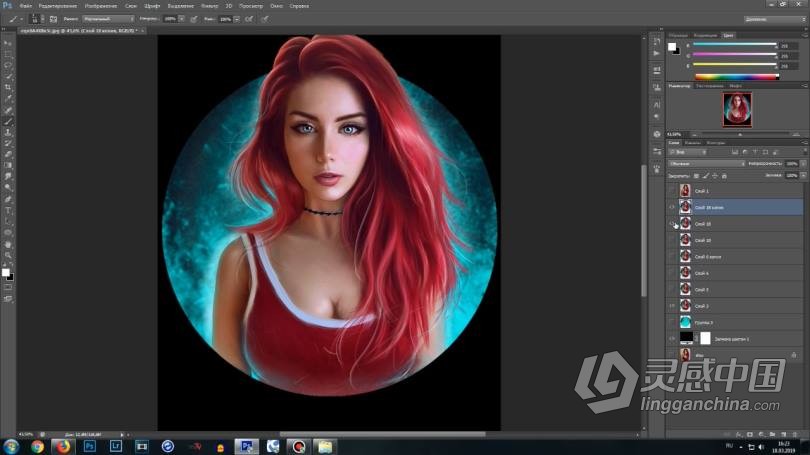
Task: Open the Редактирование menu
Action: click(58, 6)
